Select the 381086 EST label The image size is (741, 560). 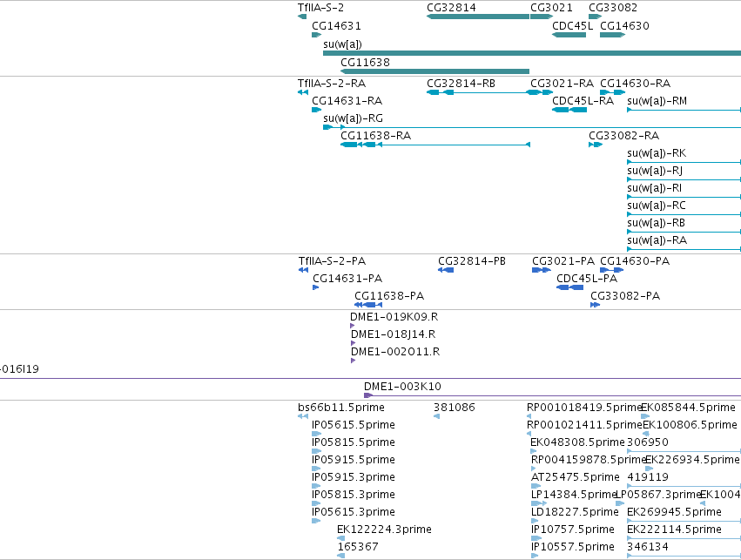tap(455, 408)
